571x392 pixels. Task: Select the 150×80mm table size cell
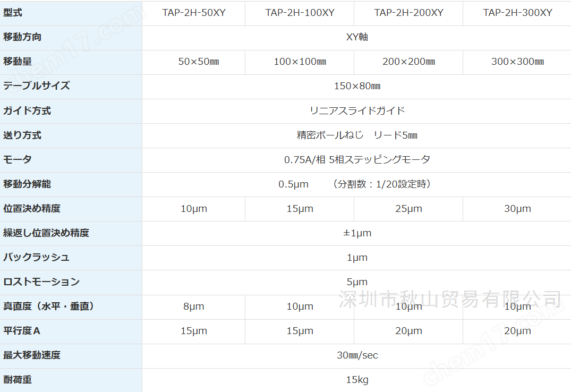point(357,86)
